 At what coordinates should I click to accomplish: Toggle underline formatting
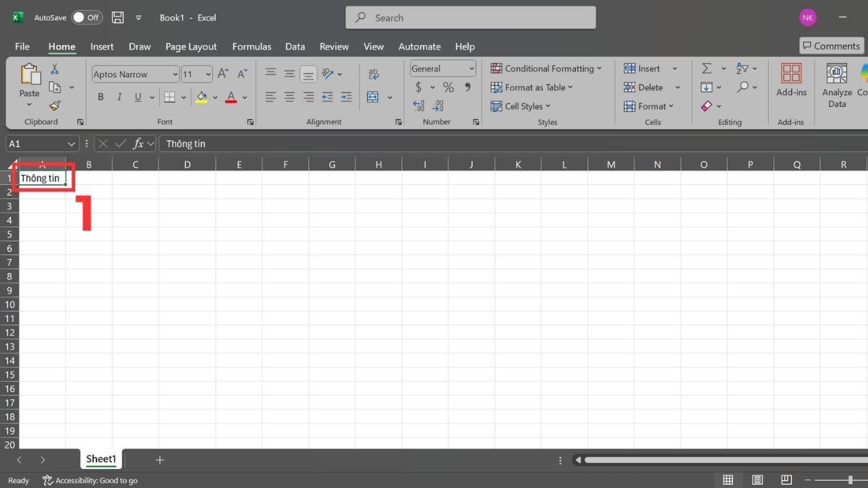coord(137,96)
